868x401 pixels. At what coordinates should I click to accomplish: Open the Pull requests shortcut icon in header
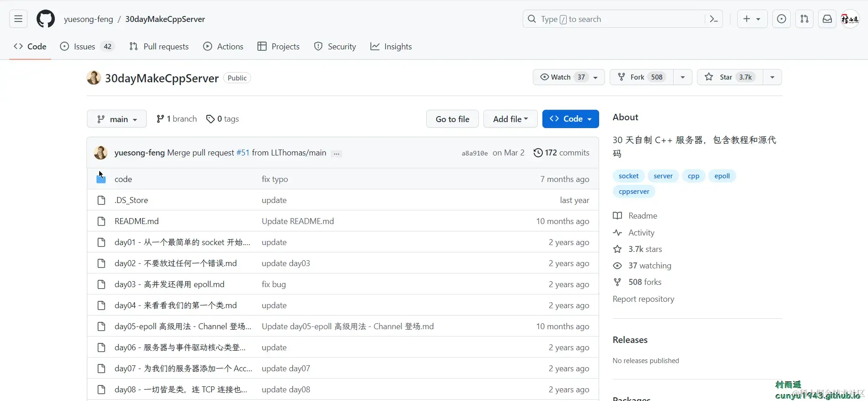click(804, 19)
